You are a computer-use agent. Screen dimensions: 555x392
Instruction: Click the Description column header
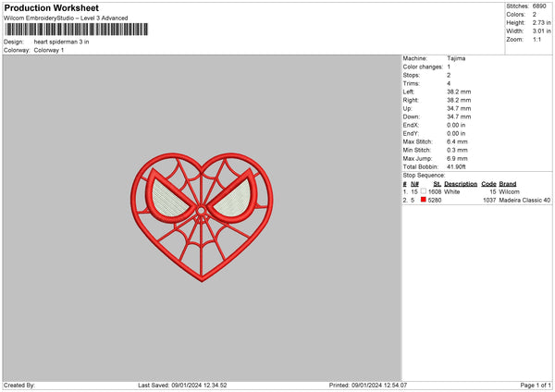point(461,184)
